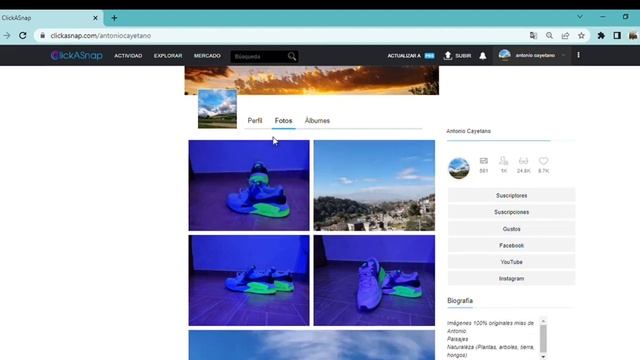Click the Biografía heading
The image size is (640, 360).
[x=460, y=301]
